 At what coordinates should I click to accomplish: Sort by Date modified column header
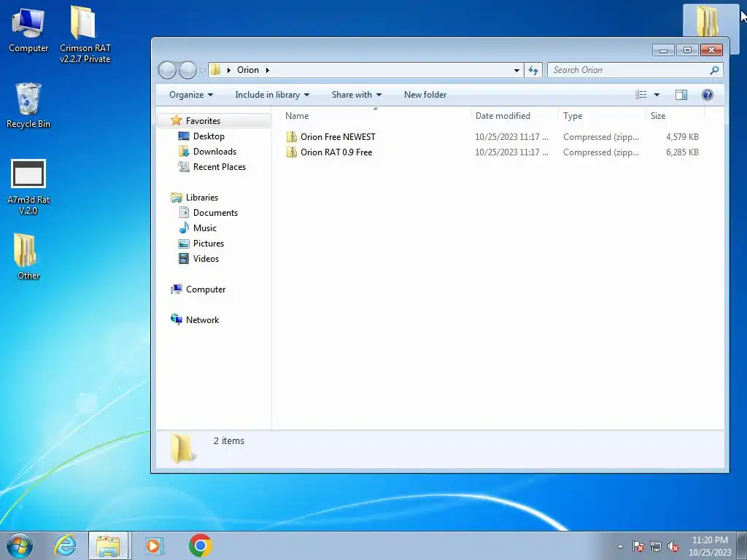(514, 116)
